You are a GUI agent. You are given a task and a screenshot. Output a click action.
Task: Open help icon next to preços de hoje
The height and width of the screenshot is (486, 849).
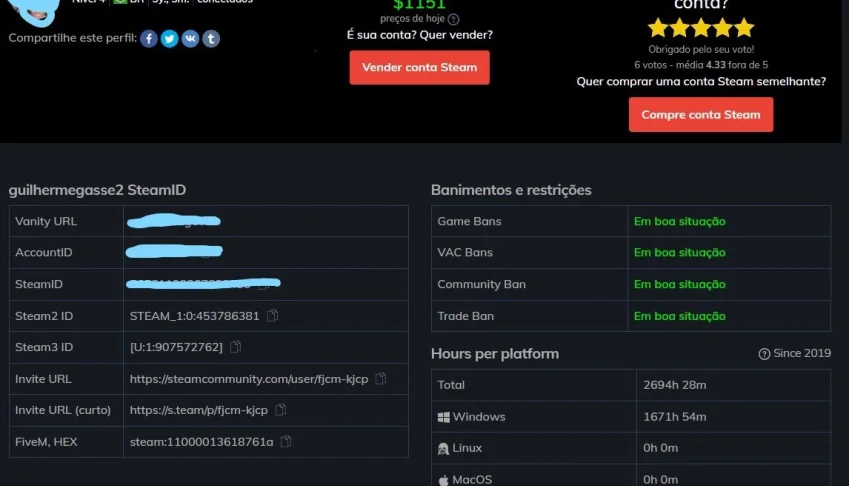(454, 19)
